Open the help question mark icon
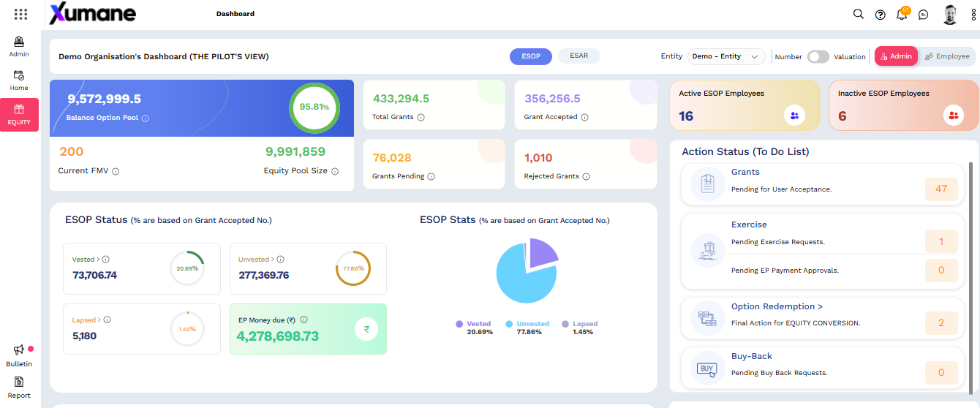Viewport: 980px width, 408px height. point(881,15)
